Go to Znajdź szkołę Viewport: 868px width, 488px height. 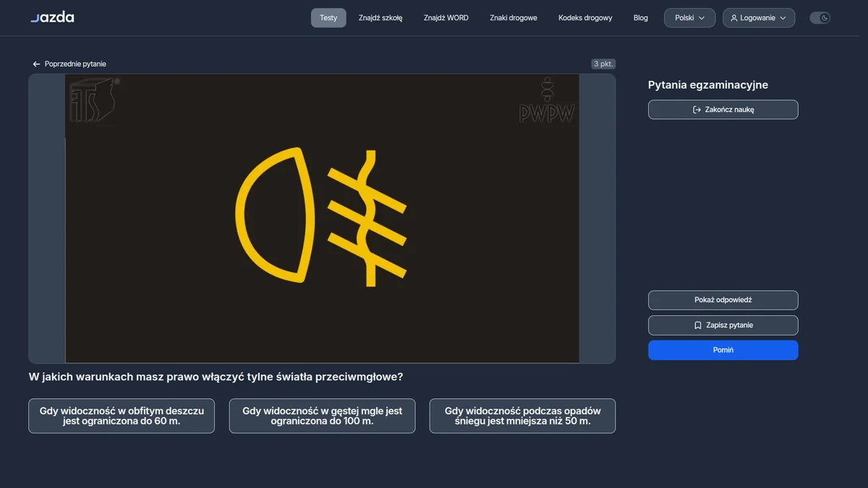point(380,18)
